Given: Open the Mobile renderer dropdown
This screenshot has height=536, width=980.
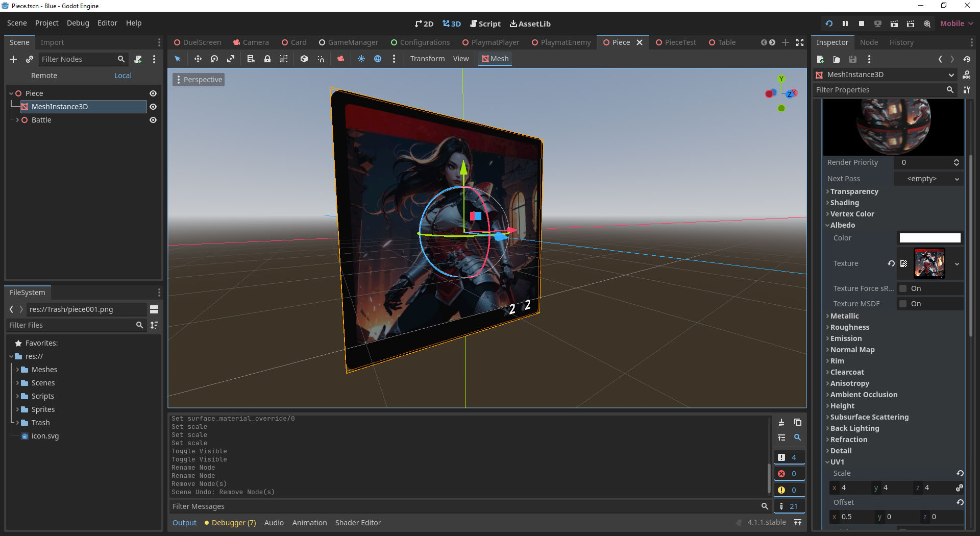Looking at the screenshot, I should [x=957, y=23].
